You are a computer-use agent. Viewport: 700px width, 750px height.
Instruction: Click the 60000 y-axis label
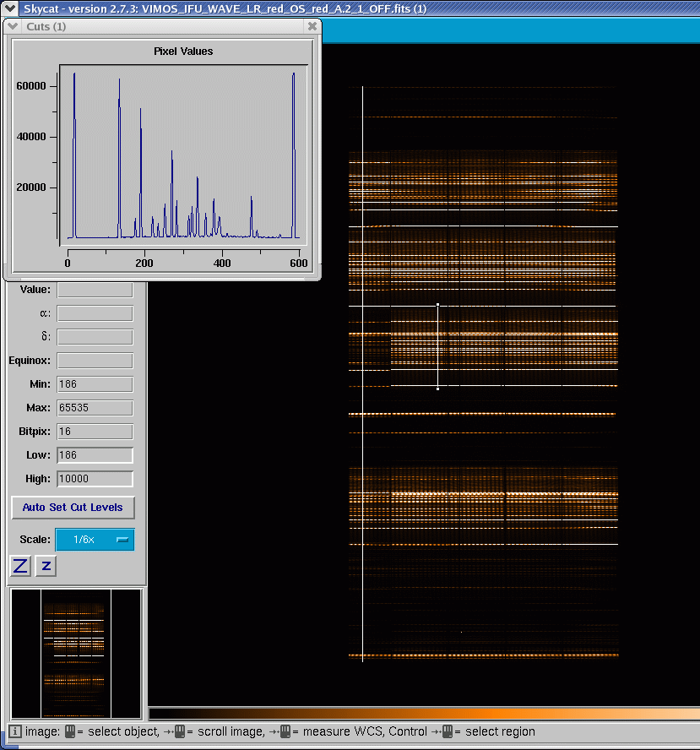(x=31, y=86)
